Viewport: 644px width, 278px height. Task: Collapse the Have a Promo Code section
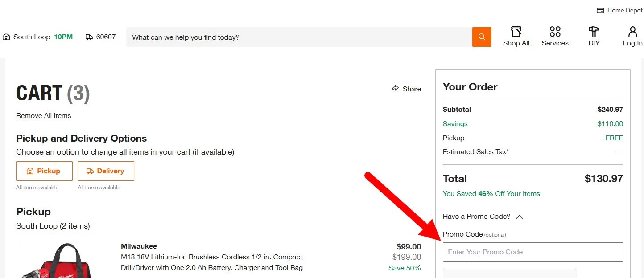(x=519, y=217)
